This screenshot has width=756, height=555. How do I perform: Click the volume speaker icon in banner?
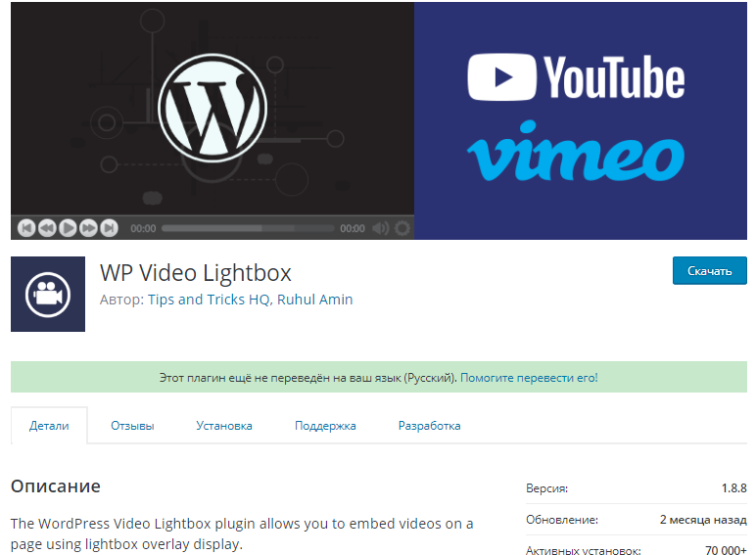coord(380,228)
